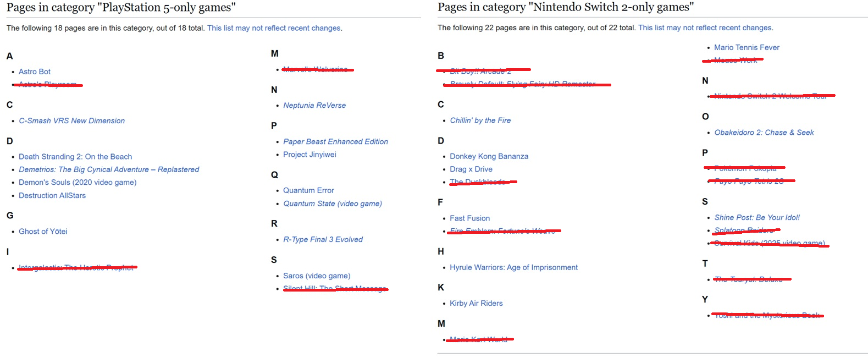
Task: Open the Project Jinyiwei link
Action: coord(309,155)
